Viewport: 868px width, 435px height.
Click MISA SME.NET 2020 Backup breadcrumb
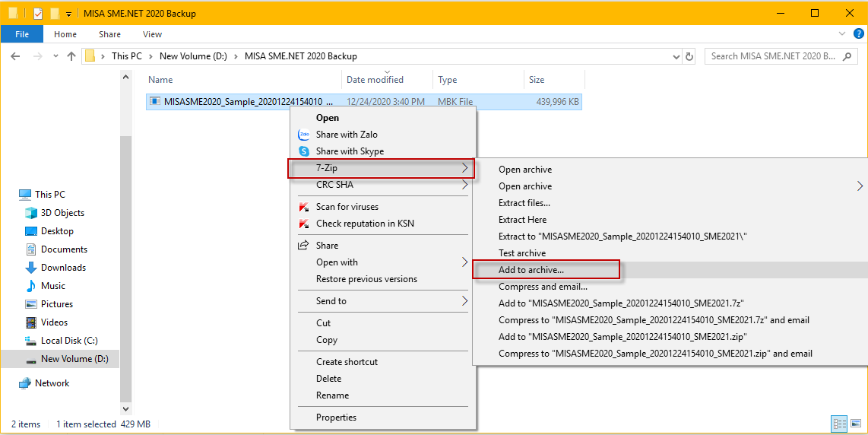pyautogui.click(x=300, y=56)
